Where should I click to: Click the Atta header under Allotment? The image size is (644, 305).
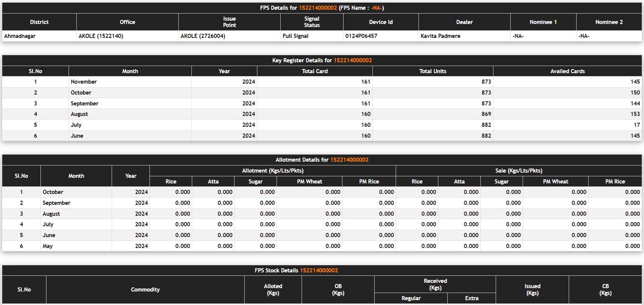point(213,182)
